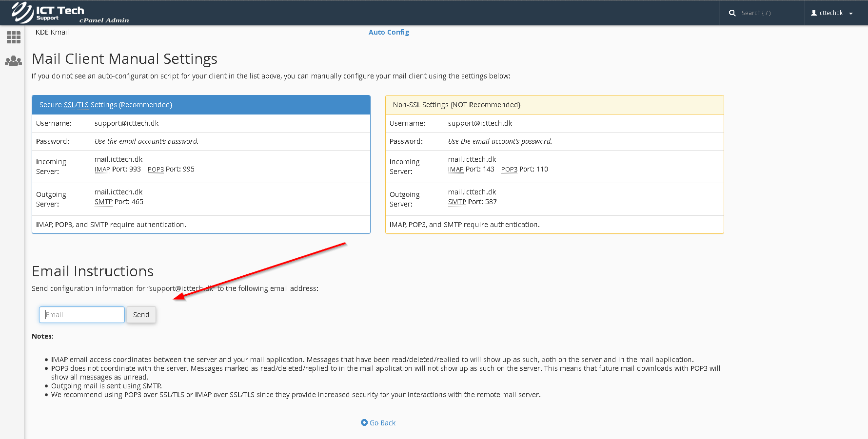Open the home grid icon in sidebar
The height and width of the screenshot is (439, 868).
click(13, 37)
